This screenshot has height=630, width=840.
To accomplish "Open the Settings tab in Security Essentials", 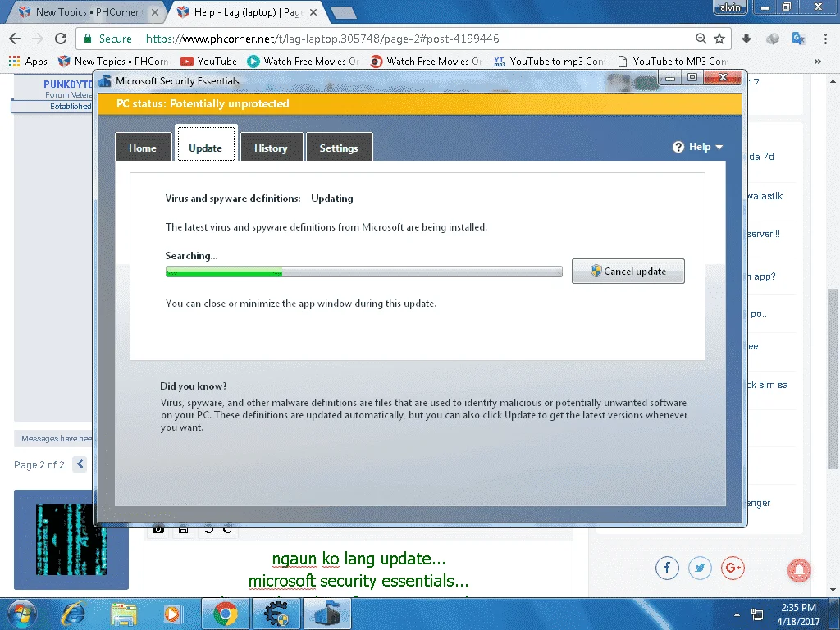I will click(x=339, y=148).
